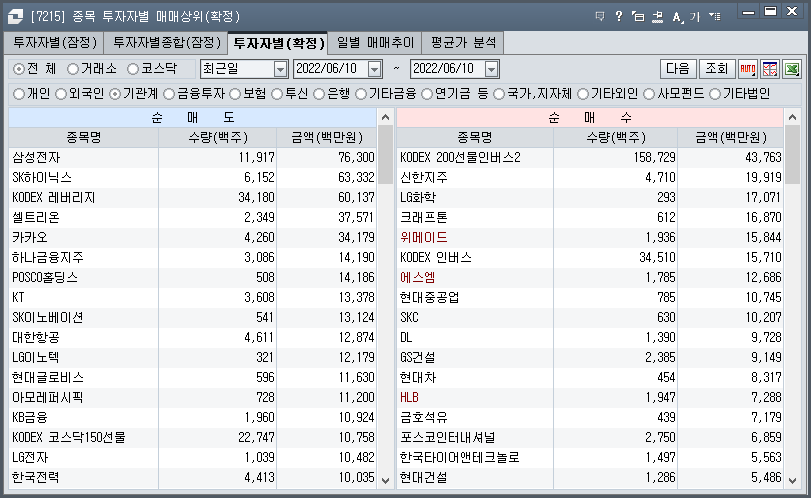Viewport: 811px width, 498px height.
Task: Select 한국전력 stock name
Action: [36, 477]
